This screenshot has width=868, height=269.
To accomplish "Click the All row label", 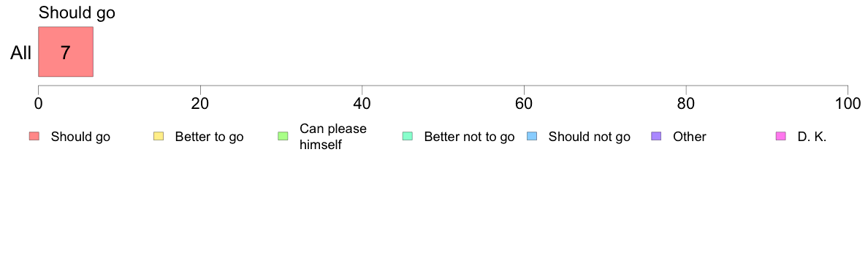I will [x=21, y=53].
